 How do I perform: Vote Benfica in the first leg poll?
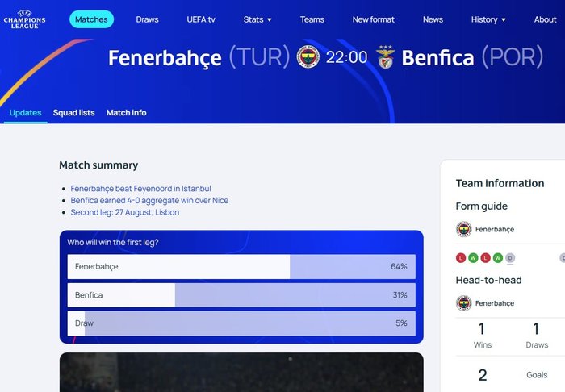click(241, 295)
